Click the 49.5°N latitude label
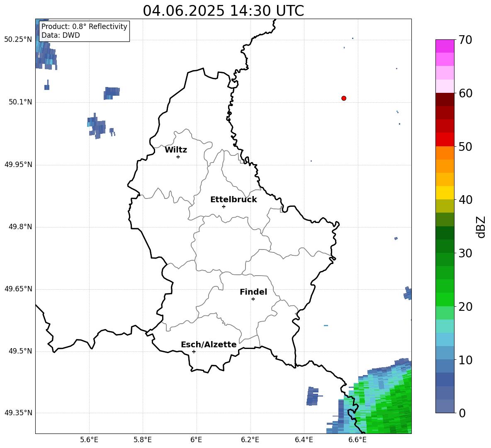The height and width of the screenshot is (448, 491). pyautogui.click(x=20, y=351)
